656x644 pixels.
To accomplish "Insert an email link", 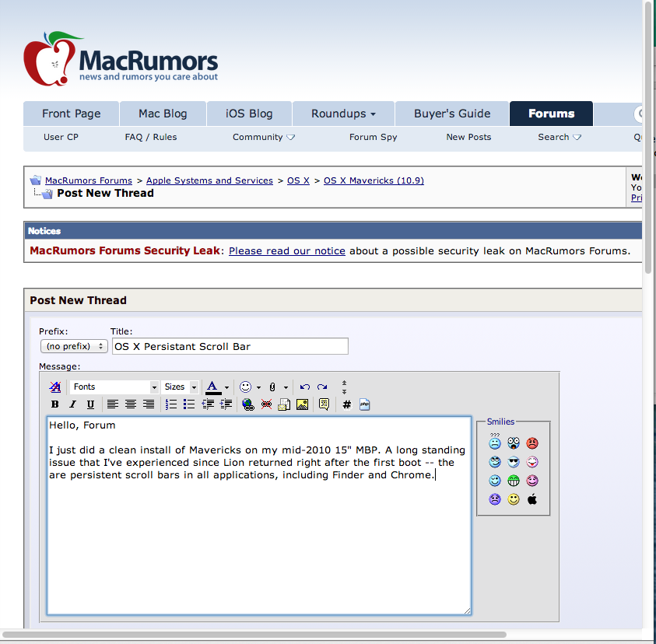I will click(284, 404).
